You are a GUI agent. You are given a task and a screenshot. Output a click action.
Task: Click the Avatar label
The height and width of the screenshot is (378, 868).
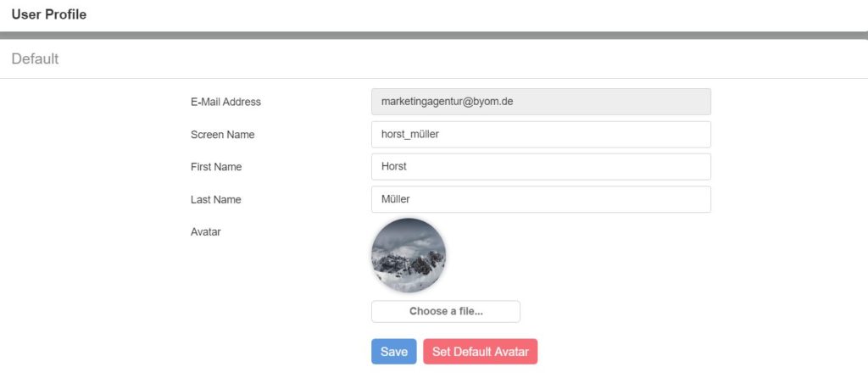(205, 232)
